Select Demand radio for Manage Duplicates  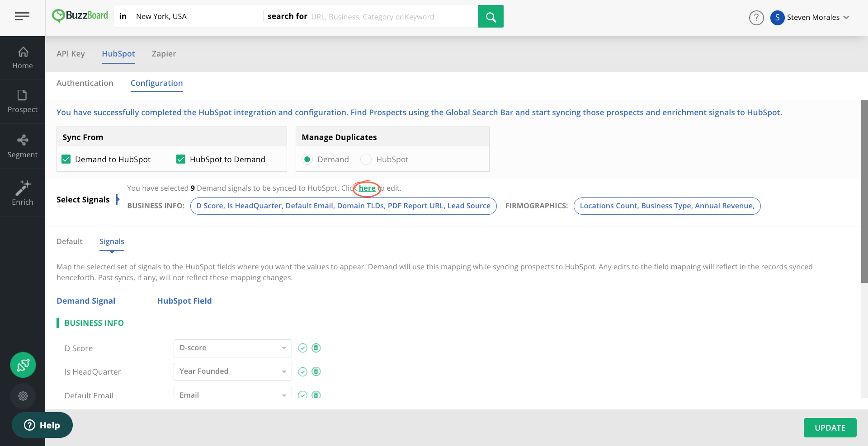[x=307, y=159]
